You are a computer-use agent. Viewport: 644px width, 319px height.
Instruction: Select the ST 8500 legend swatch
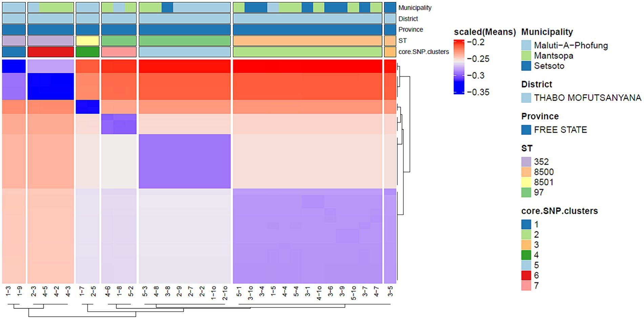pos(526,172)
